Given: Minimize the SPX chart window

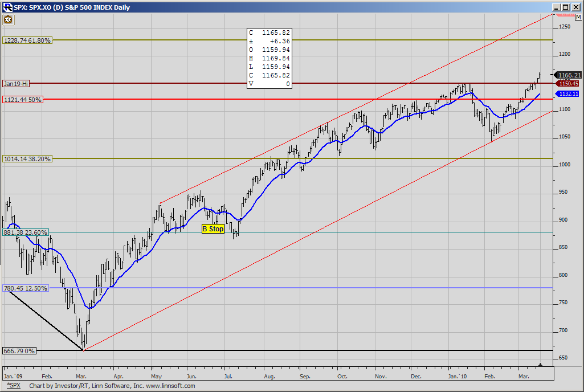Looking at the screenshot, I should point(556,7).
